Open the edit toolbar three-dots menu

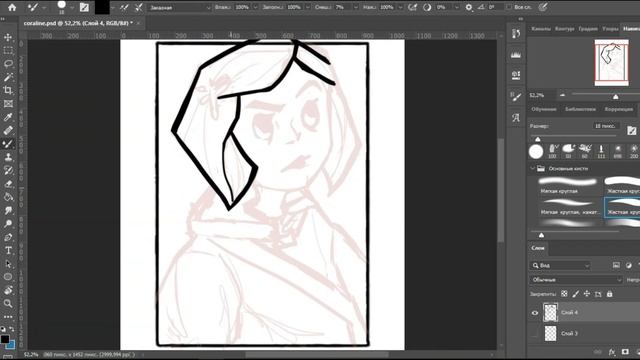tap(8, 316)
